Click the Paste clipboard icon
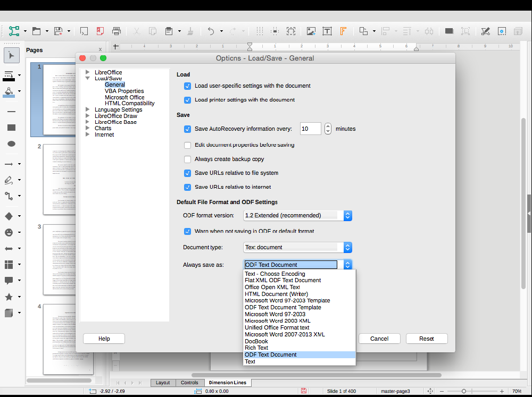 [169, 31]
